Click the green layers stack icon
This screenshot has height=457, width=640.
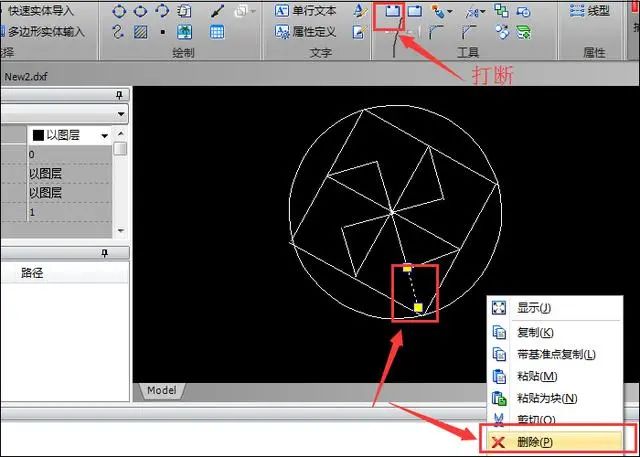coord(524,32)
